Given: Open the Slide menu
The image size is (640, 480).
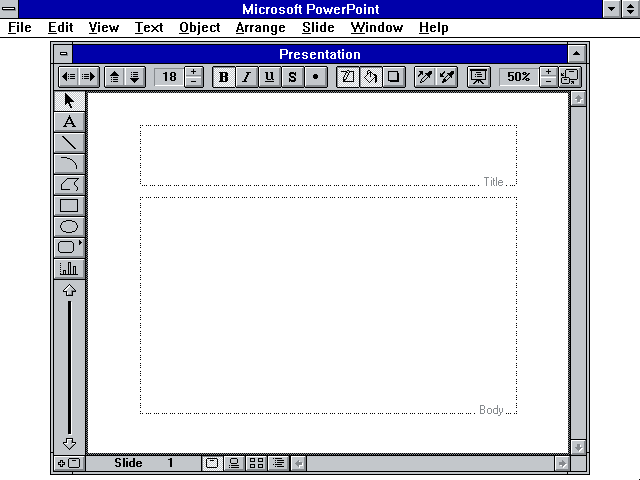Looking at the screenshot, I should pyautogui.click(x=318, y=27).
